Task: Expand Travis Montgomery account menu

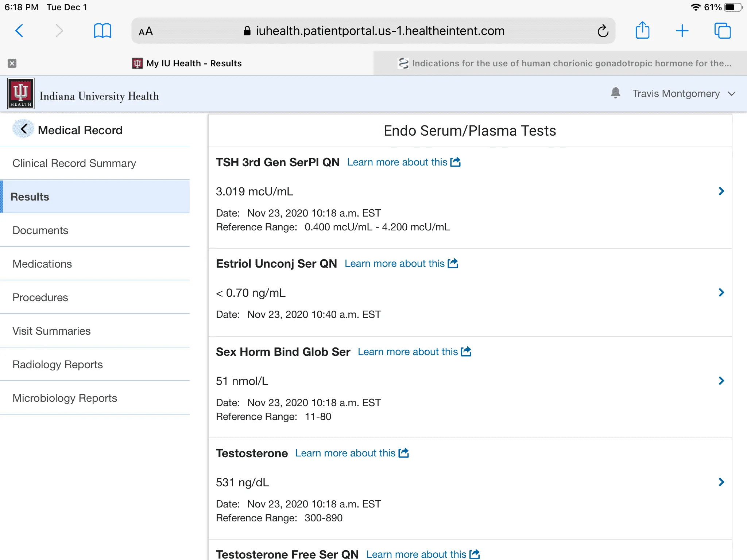Action: (x=684, y=94)
